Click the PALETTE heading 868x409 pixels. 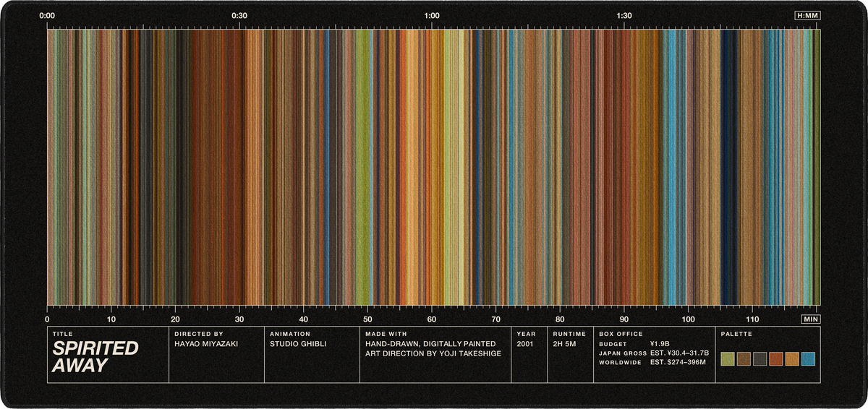click(736, 334)
